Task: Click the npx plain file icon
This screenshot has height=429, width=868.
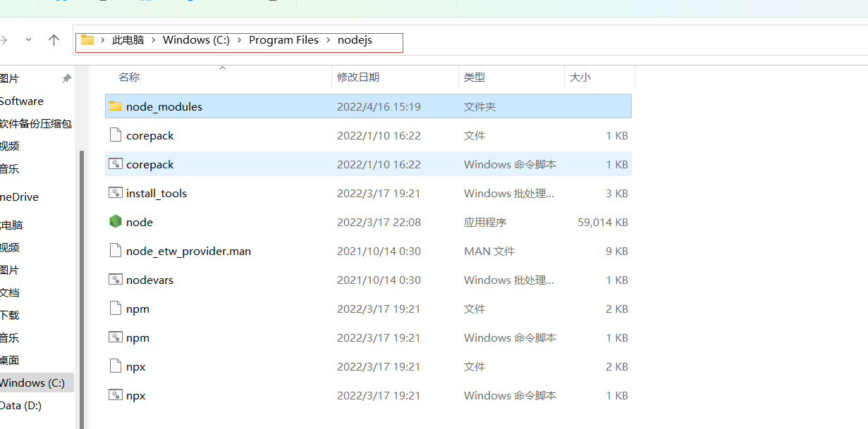Action: pos(116,366)
